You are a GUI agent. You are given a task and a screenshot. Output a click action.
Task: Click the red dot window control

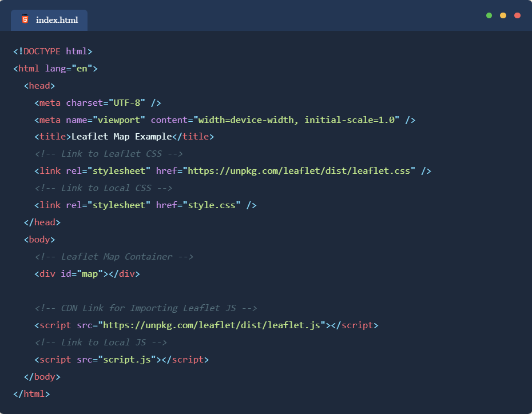(x=518, y=15)
